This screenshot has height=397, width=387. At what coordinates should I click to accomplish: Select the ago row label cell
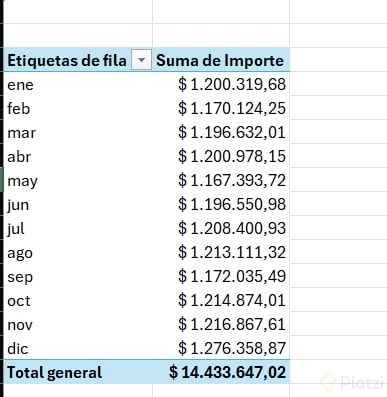tap(78, 252)
